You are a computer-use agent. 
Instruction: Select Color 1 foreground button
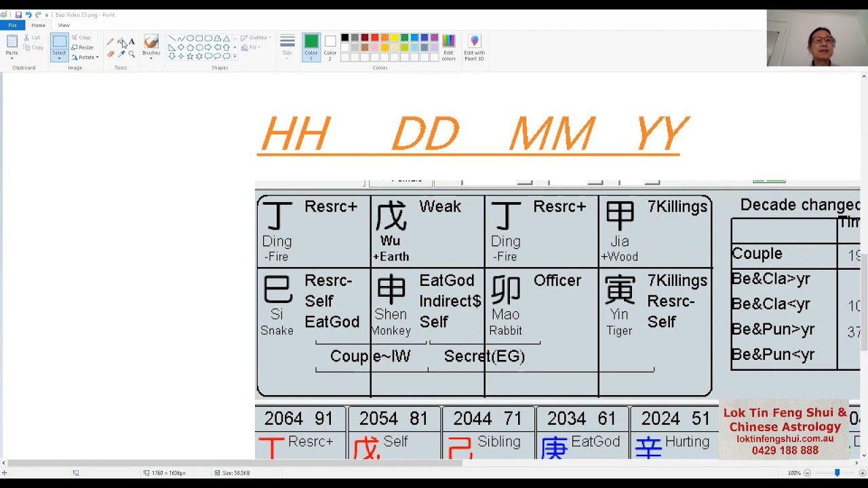[311, 47]
